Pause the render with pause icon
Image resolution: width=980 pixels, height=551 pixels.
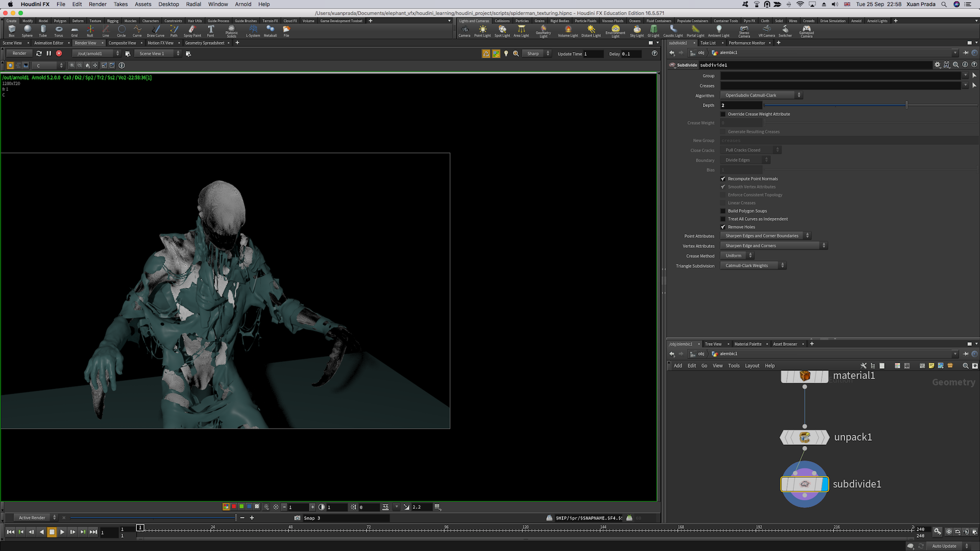coord(49,53)
